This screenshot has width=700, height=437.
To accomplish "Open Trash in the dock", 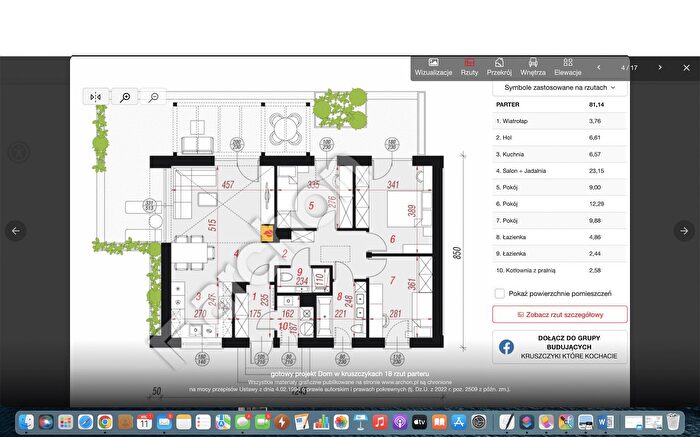I will (x=673, y=421).
